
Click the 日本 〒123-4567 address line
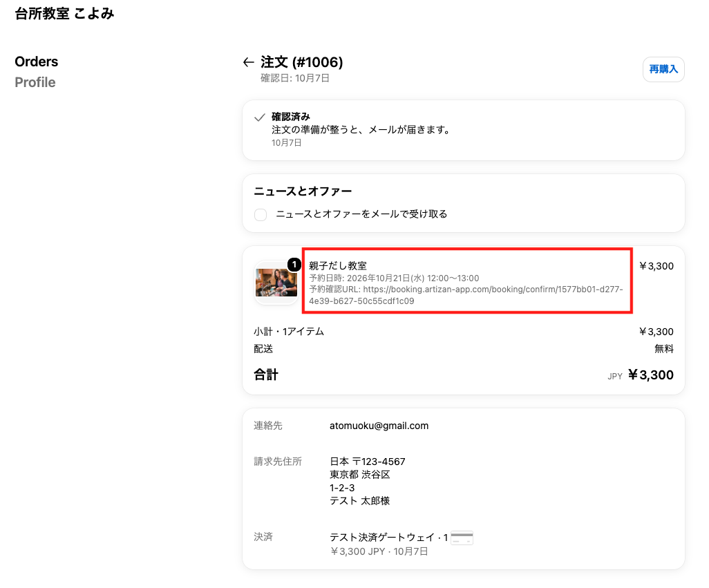pos(367,462)
